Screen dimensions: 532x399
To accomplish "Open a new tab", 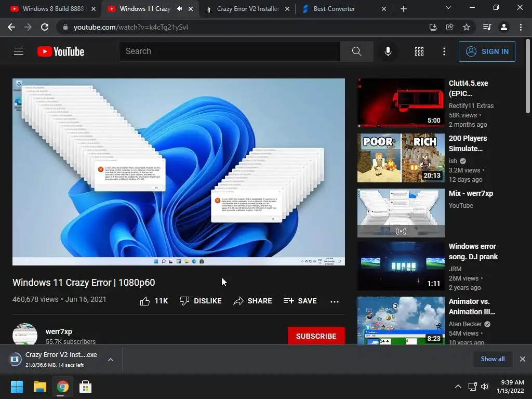I will click(403, 9).
